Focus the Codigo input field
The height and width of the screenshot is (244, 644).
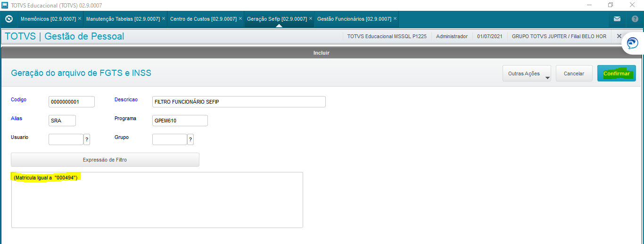[72, 102]
